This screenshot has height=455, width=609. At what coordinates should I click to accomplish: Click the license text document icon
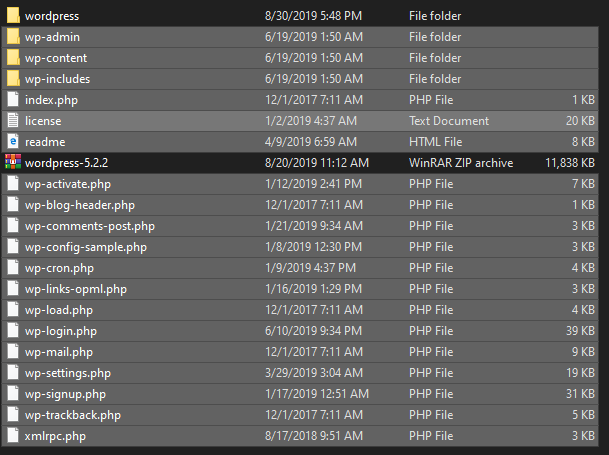click(12, 121)
